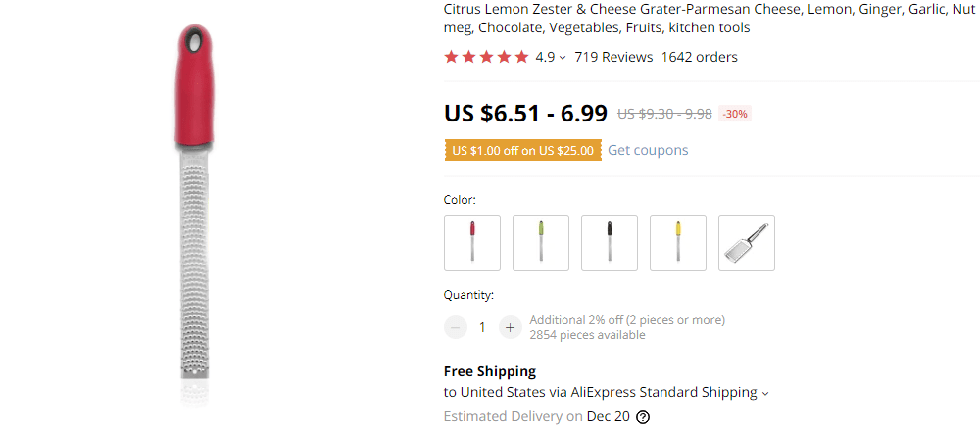The image size is (980, 434).
Task: Select the red handle color option
Action: [x=472, y=243]
